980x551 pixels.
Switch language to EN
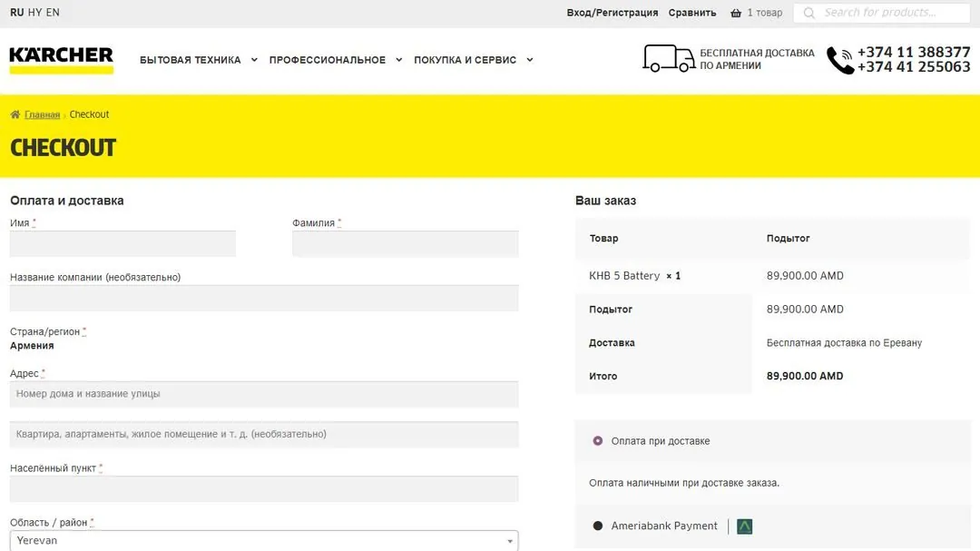tap(53, 13)
